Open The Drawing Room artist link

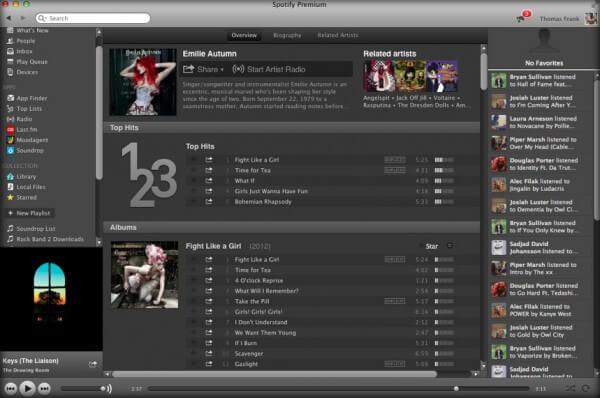[26, 370]
